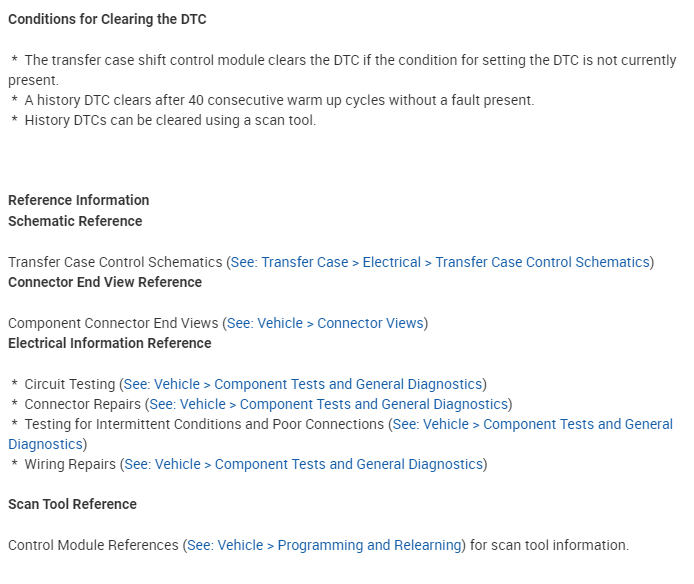Select the Electrical Information Reference heading

[110, 343]
